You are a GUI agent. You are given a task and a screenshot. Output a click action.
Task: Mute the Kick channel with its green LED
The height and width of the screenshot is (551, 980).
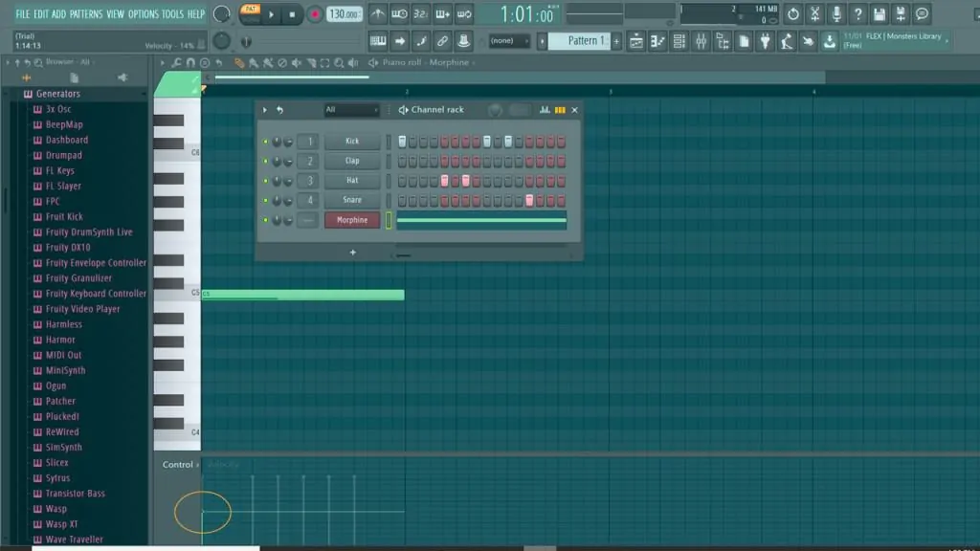pyautogui.click(x=265, y=142)
